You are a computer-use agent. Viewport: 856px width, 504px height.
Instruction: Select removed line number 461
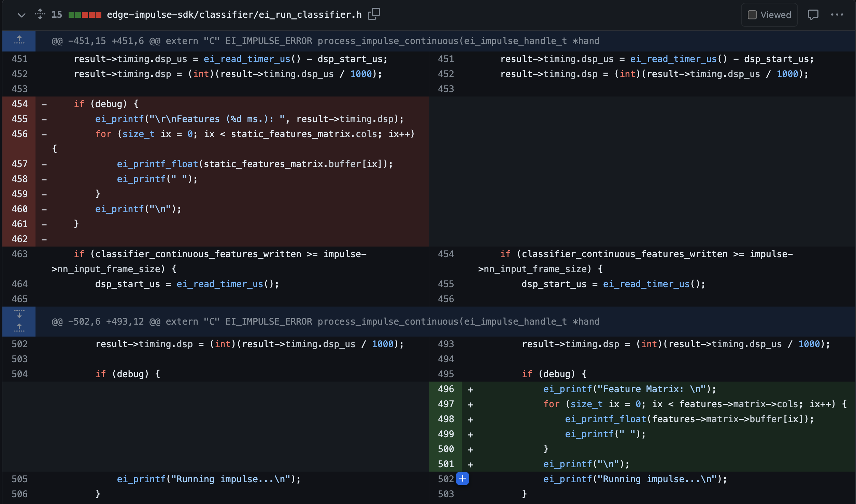click(19, 224)
